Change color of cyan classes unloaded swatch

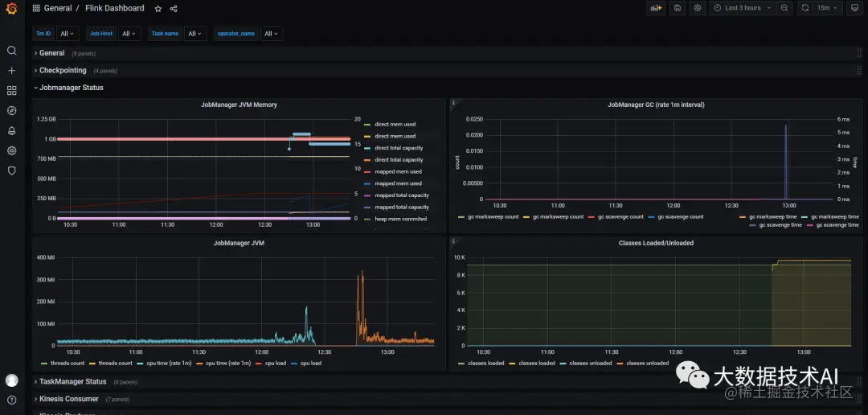(564, 364)
